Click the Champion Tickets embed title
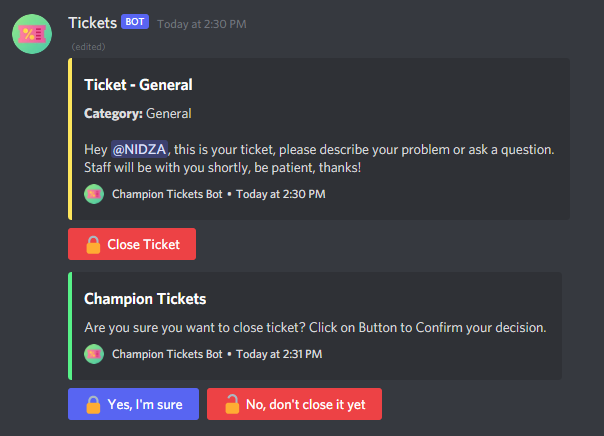604x436 pixels. pyautogui.click(x=145, y=298)
